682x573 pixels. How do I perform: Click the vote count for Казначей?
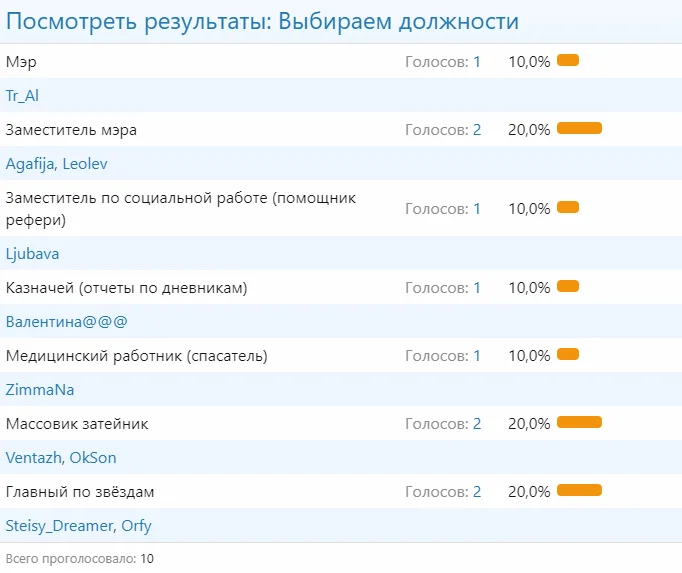click(x=476, y=288)
